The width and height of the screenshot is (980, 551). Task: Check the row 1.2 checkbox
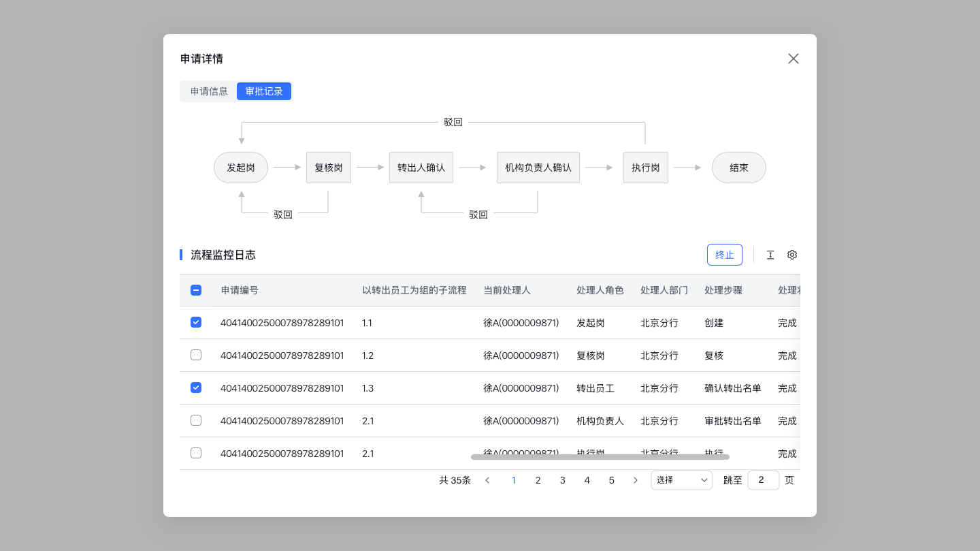click(x=196, y=355)
